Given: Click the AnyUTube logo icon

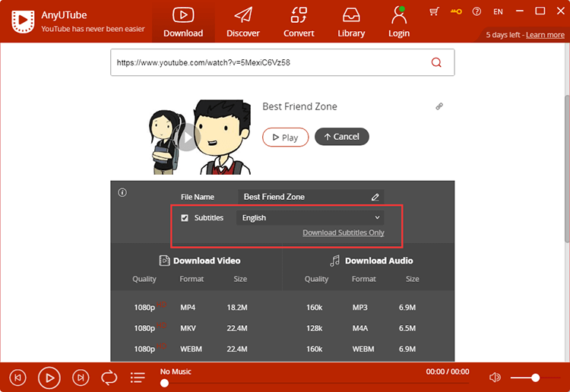Looking at the screenshot, I should point(23,21).
